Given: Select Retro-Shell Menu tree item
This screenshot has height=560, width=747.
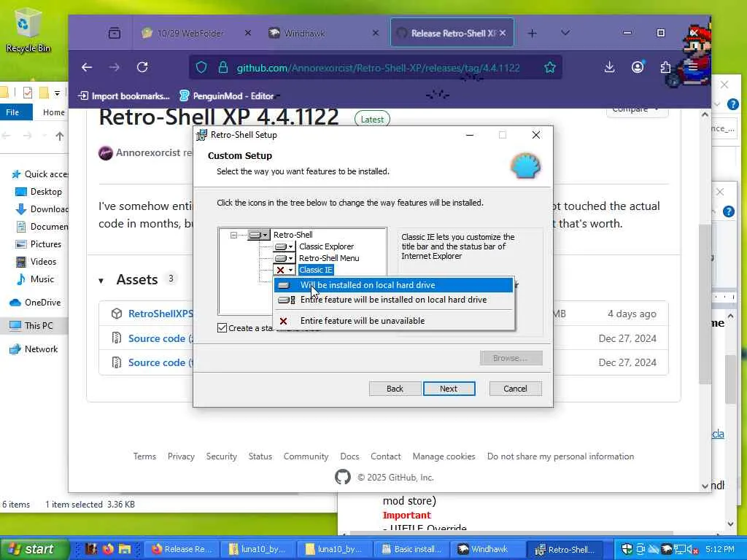Looking at the screenshot, I should (329, 258).
